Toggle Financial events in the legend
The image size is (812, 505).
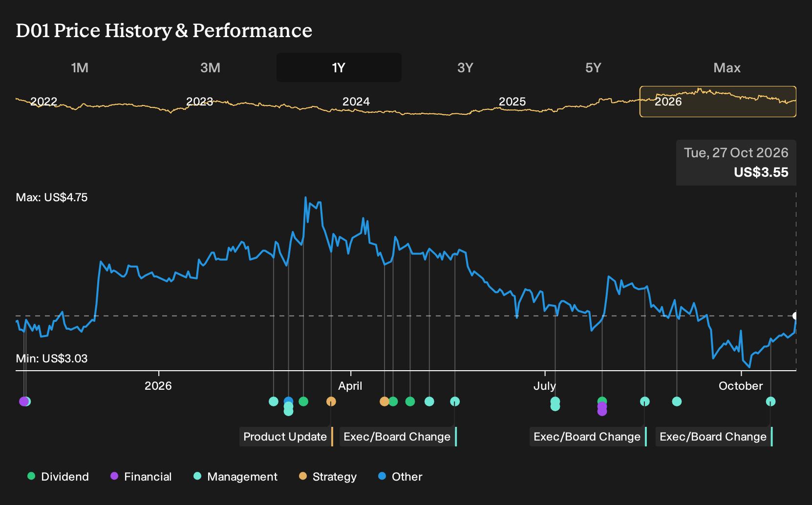pos(141,477)
